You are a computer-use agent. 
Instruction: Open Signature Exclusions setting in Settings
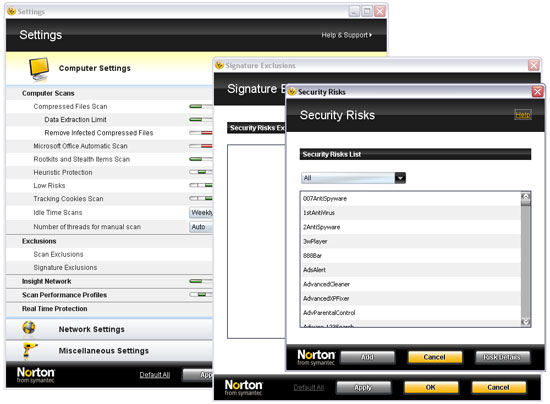65,268
